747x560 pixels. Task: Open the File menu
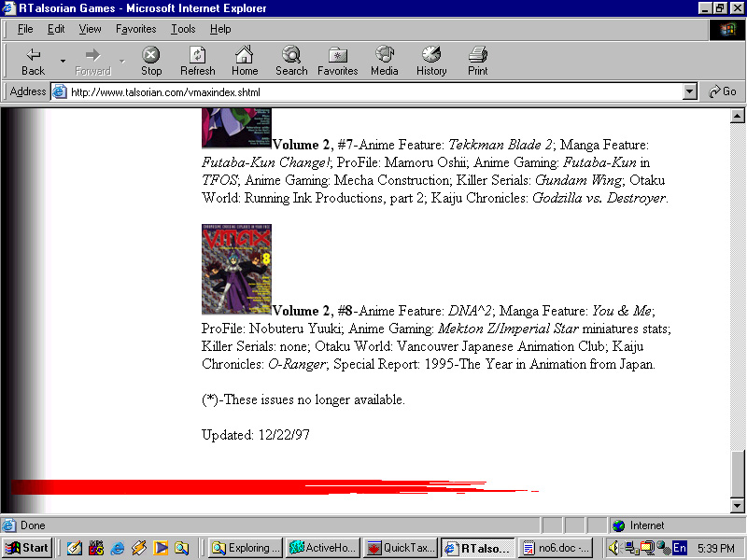(25, 29)
